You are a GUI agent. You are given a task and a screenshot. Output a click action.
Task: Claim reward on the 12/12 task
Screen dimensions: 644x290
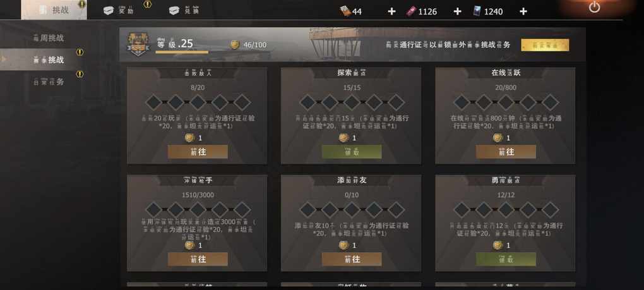[506, 259]
